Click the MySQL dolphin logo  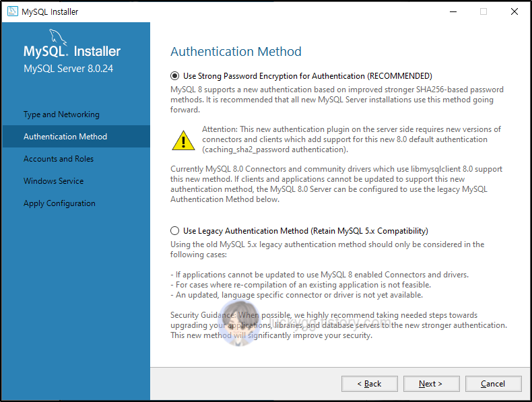(58, 36)
